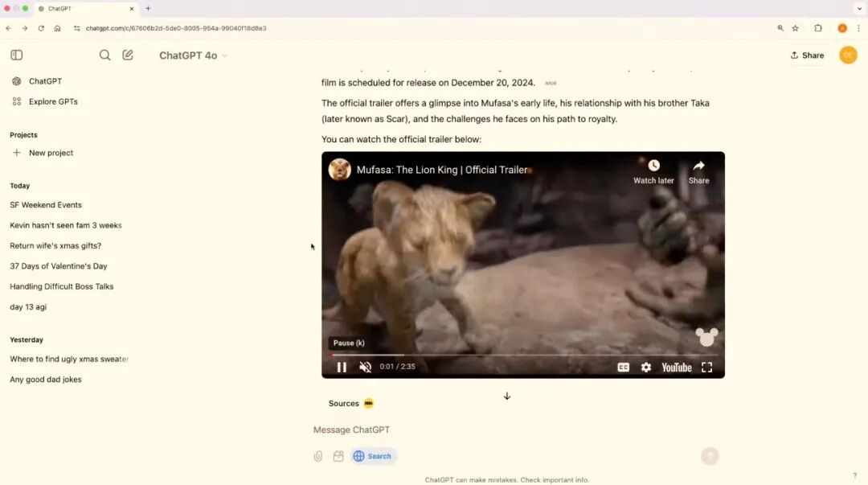
Task: Open YouTube player settings gear
Action: click(x=646, y=367)
